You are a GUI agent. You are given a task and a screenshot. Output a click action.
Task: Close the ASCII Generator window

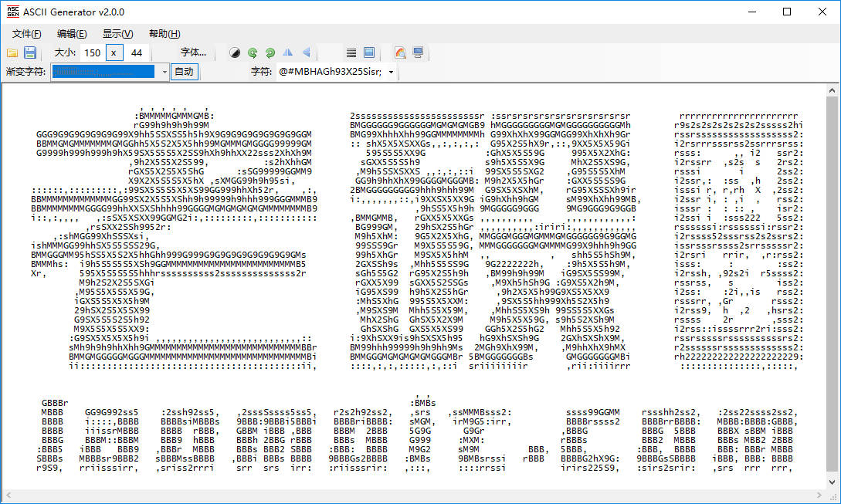tap(822, 12)
